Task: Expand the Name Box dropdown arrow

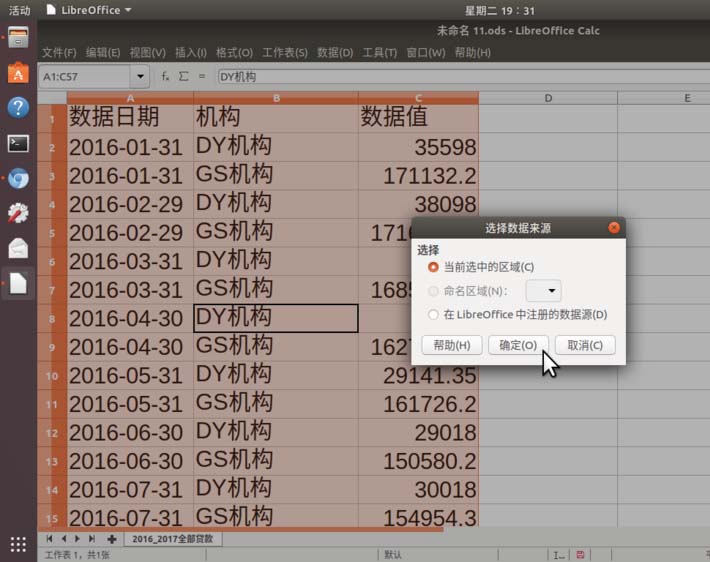Action: click(141, 76)
